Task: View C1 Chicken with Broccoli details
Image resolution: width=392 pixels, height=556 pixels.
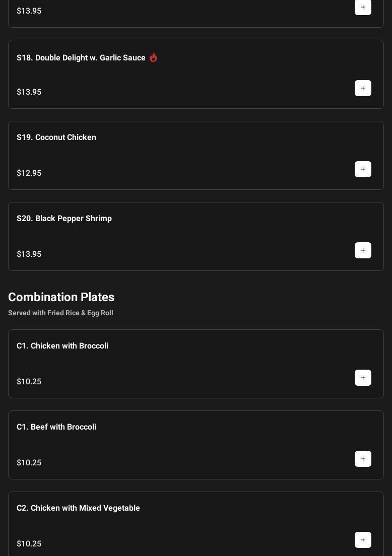Action: tap(62, 346)
